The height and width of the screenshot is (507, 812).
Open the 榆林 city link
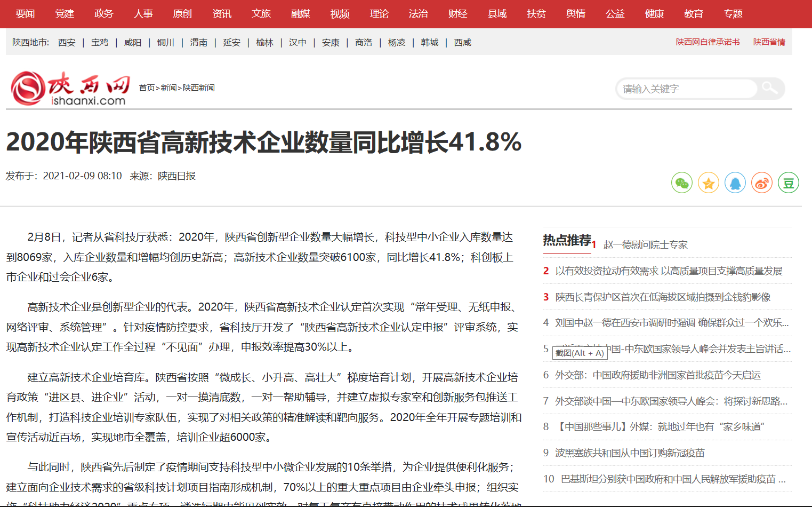coord(264,43)
